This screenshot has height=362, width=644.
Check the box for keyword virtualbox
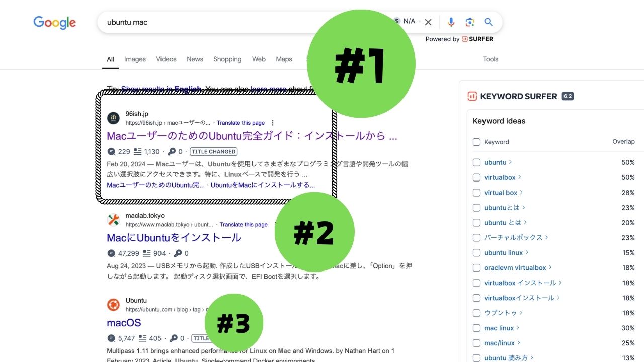click(476, 177)
